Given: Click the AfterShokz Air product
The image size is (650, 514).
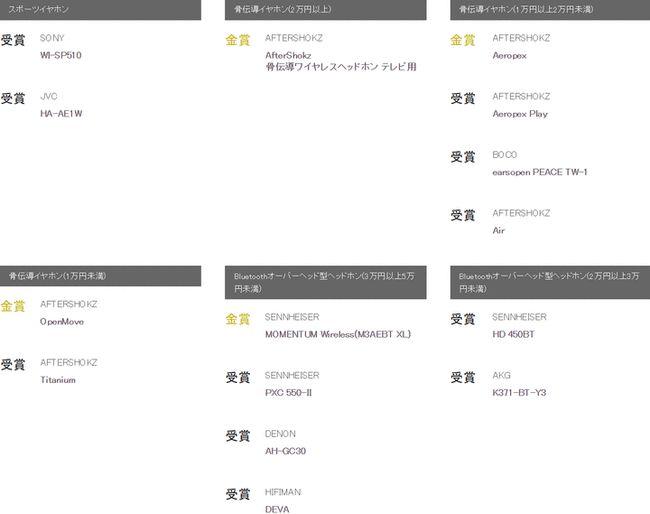Looking at the screenshot, I should pyautogui.click(x=498, y=230).
